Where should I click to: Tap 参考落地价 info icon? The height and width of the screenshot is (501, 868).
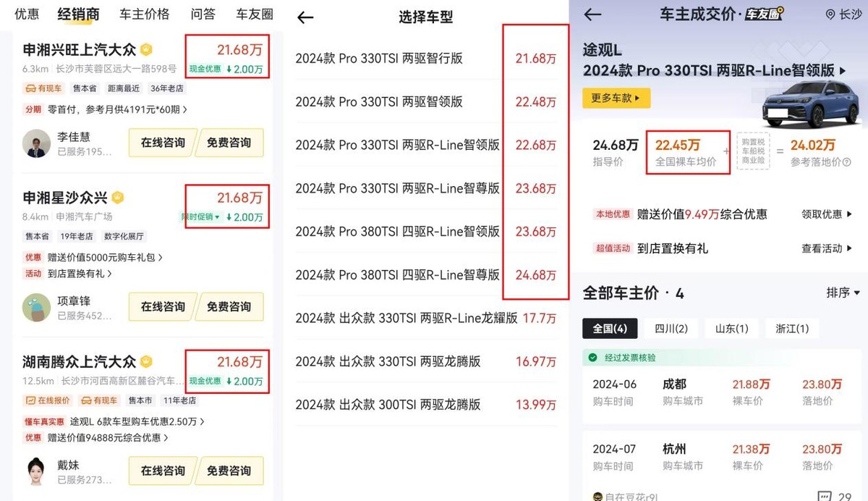point(846,163)
